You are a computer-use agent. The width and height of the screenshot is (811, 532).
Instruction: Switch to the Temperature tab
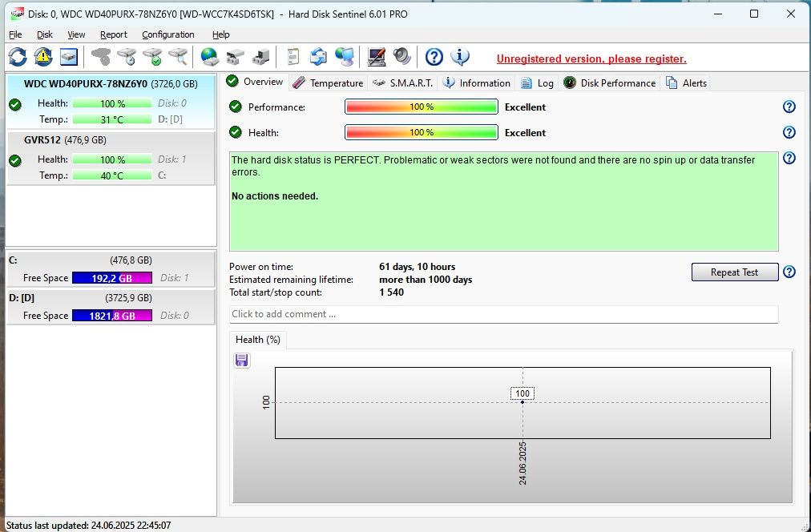point(329,83)
